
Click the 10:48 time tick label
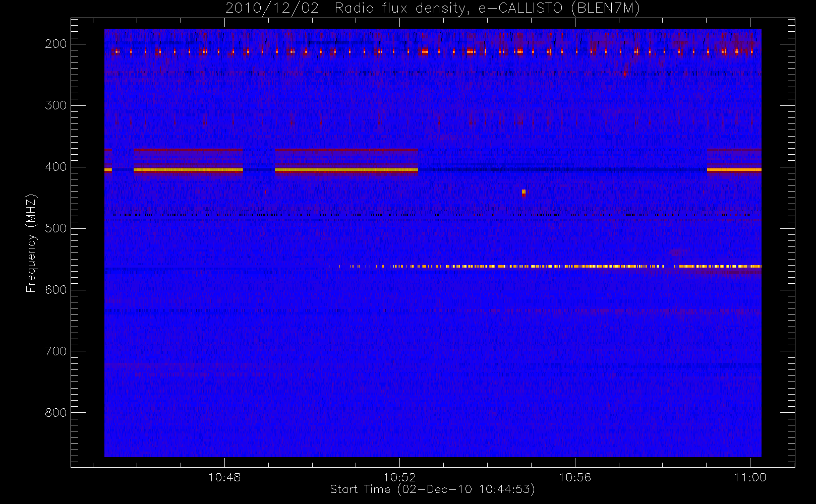click(224, 477)
